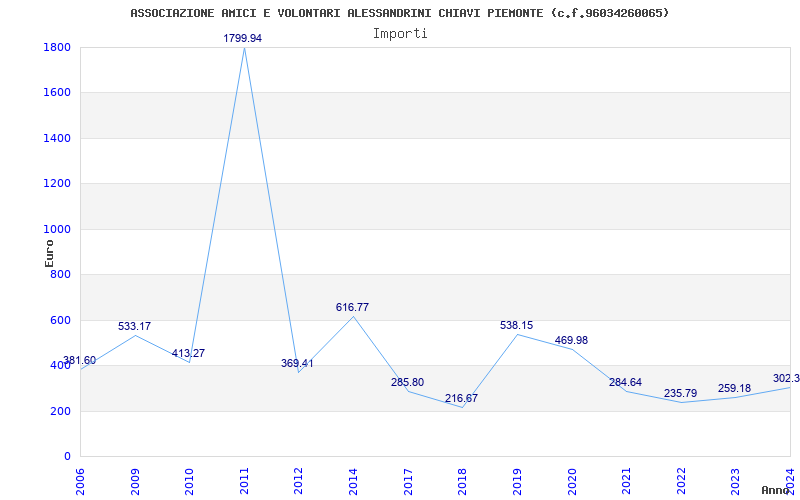Click the 2011 year axis label
The width and height of the screenshot is (800, 500).
tap(244, 481)
